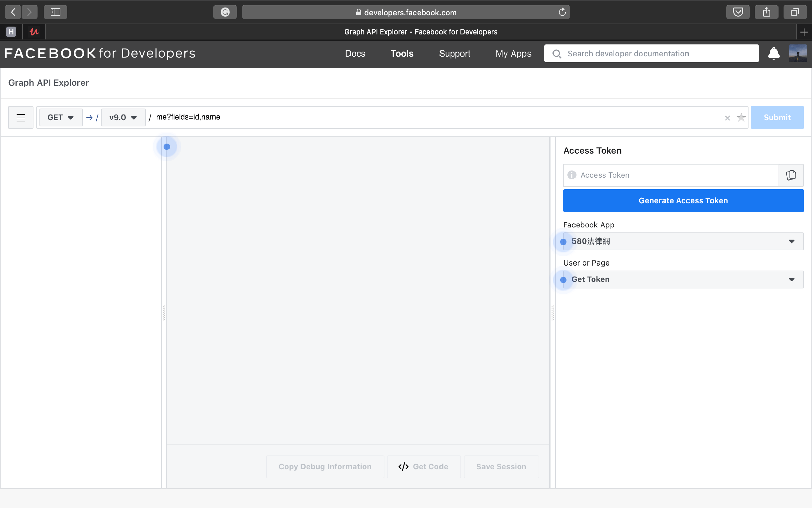
Task: Click the left panel resize handle
Action: pos(164,313)
